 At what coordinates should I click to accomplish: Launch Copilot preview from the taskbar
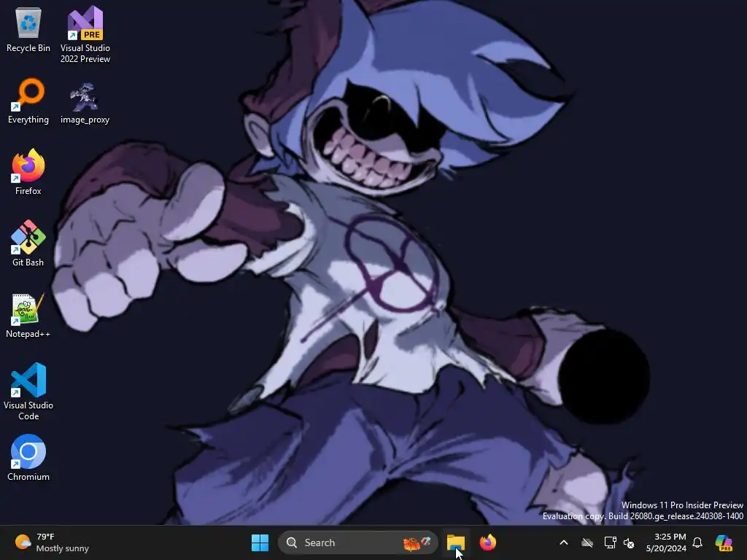[x=724, y=542]
